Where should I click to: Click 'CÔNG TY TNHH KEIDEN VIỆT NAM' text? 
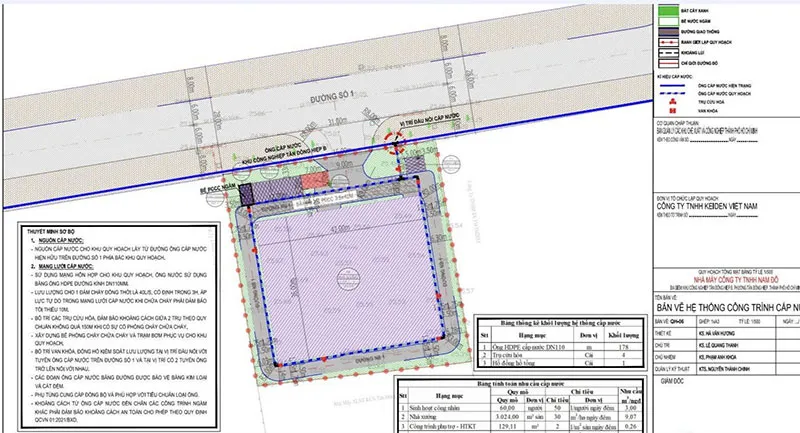pyautogui.click(x=707, y=207)
